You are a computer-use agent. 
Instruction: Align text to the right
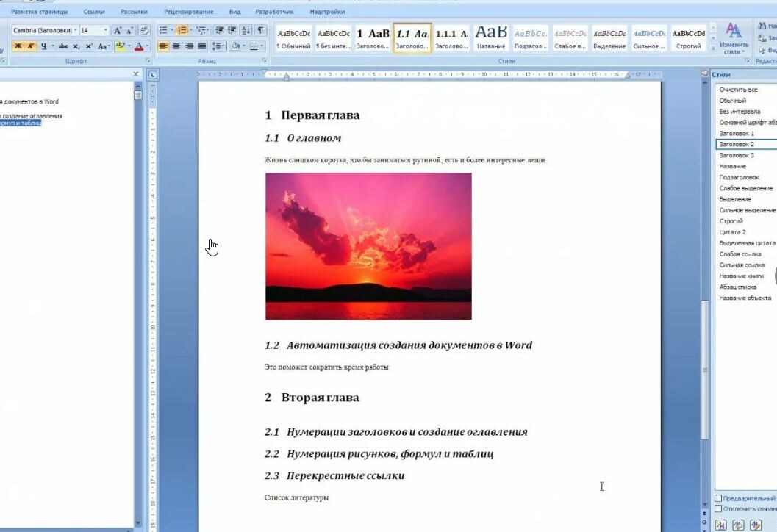(189, 46)
